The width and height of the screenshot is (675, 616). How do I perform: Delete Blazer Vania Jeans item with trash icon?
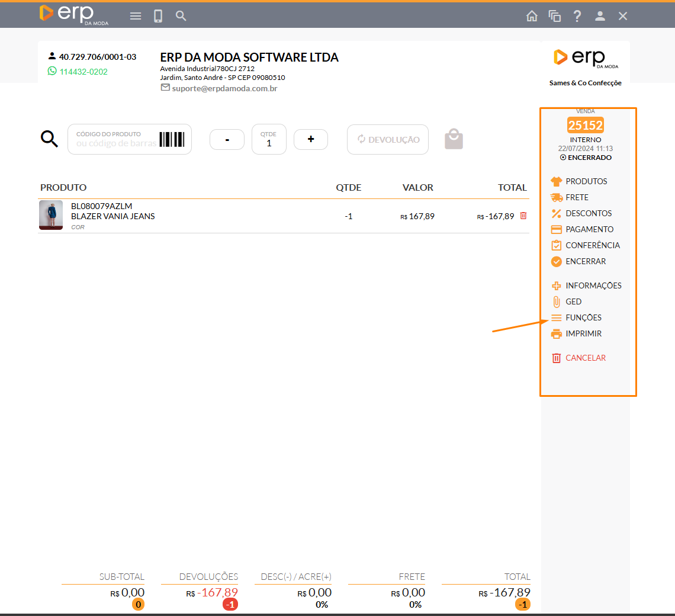click(523, 216)
